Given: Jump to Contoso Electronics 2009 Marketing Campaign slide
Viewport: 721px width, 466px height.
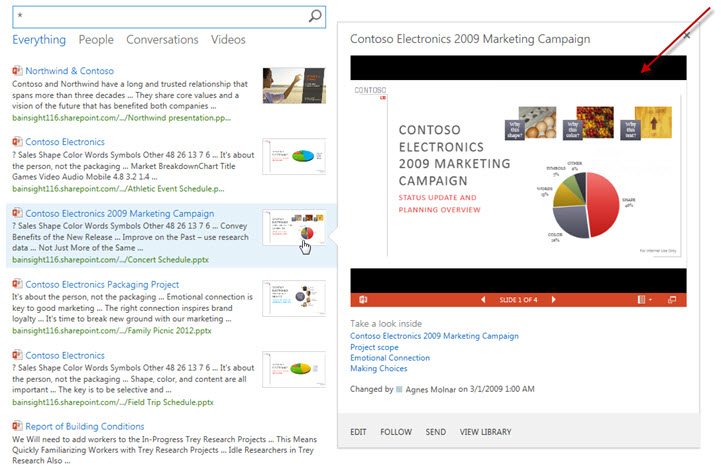Looking at the screenshot, I should (434, 336).
